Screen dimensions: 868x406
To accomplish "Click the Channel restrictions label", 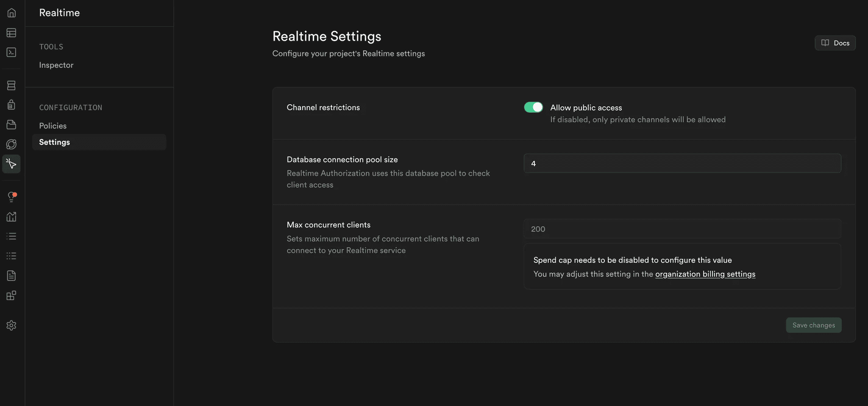I will 323,108.
